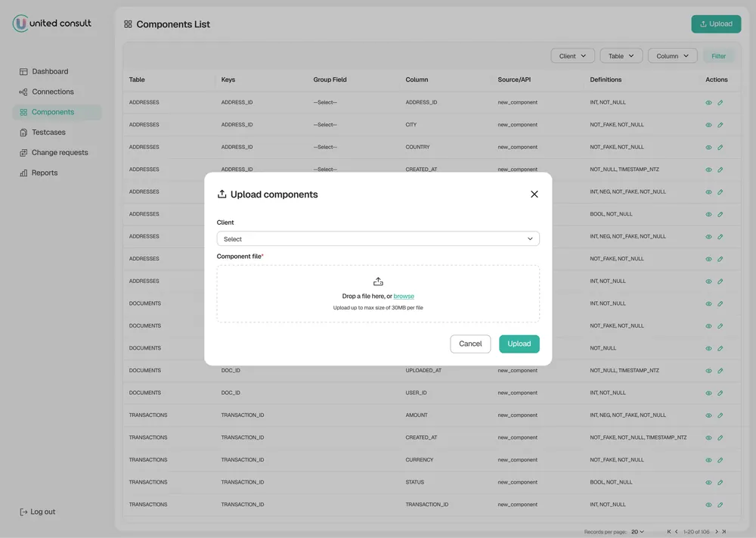
Task: Go to next page of records
Action: [x=717, y=532]
